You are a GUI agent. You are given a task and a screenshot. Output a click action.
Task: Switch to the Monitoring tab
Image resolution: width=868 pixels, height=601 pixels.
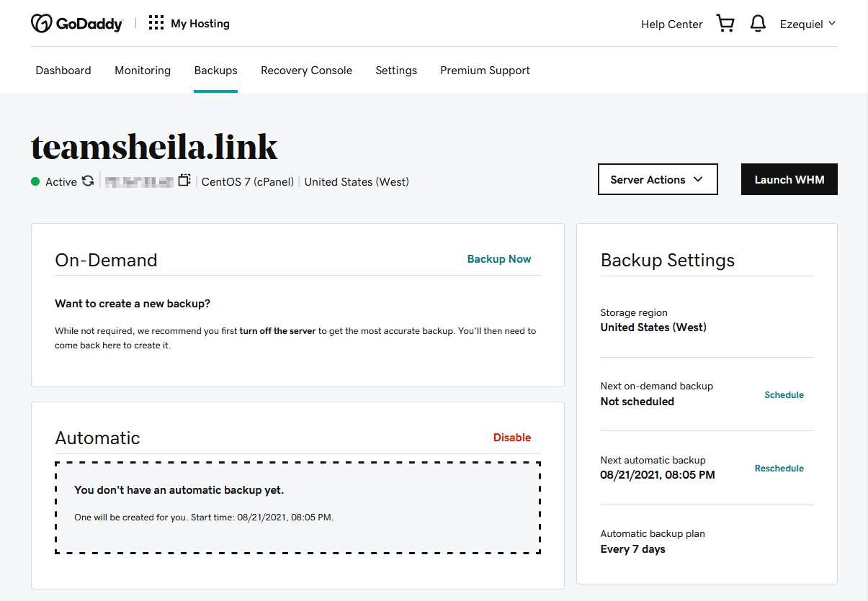[143, 71]
